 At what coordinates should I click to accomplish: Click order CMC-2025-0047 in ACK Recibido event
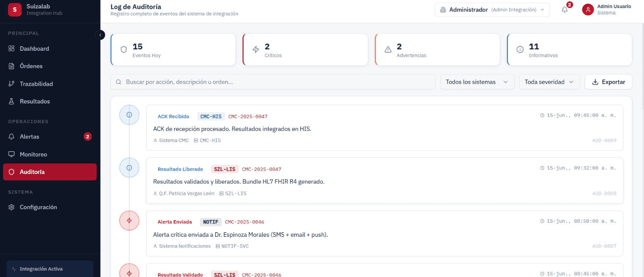click(248, 116)
